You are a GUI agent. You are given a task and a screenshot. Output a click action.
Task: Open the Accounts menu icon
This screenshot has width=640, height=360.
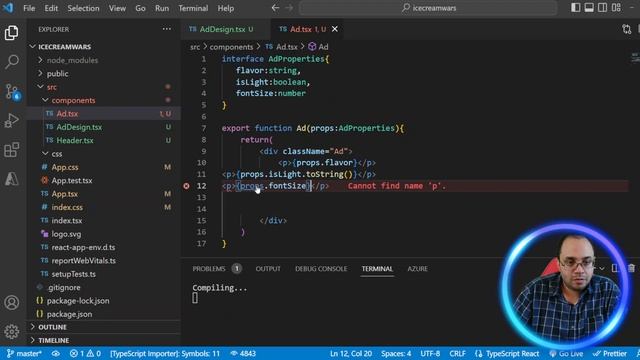(11, 303)
